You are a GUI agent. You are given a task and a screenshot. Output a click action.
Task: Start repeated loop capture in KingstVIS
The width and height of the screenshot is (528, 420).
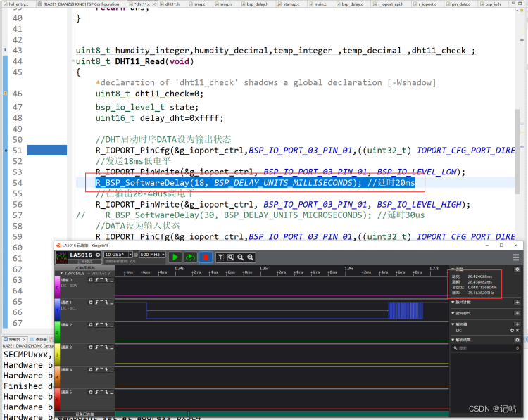[190, 257]
